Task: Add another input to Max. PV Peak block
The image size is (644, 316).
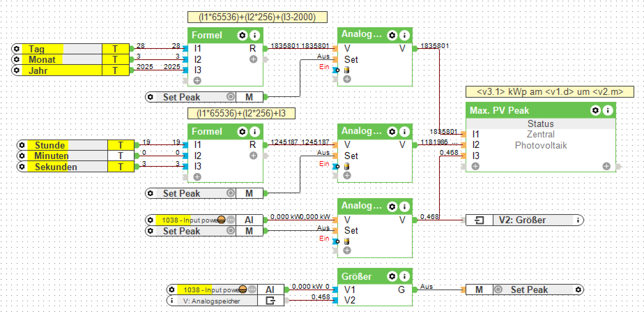Action: 475,166
